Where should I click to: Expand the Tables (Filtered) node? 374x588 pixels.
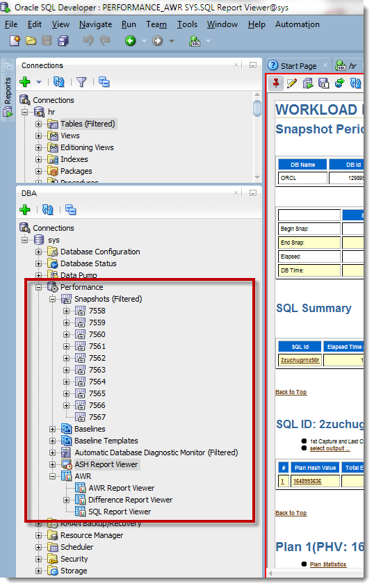[38, 124]
